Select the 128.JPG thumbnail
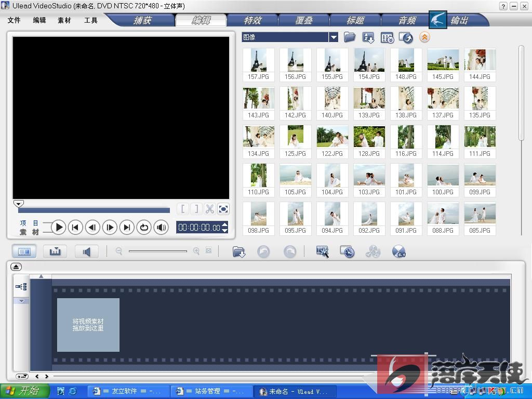532x399 pixels. [x=369, y=137]
